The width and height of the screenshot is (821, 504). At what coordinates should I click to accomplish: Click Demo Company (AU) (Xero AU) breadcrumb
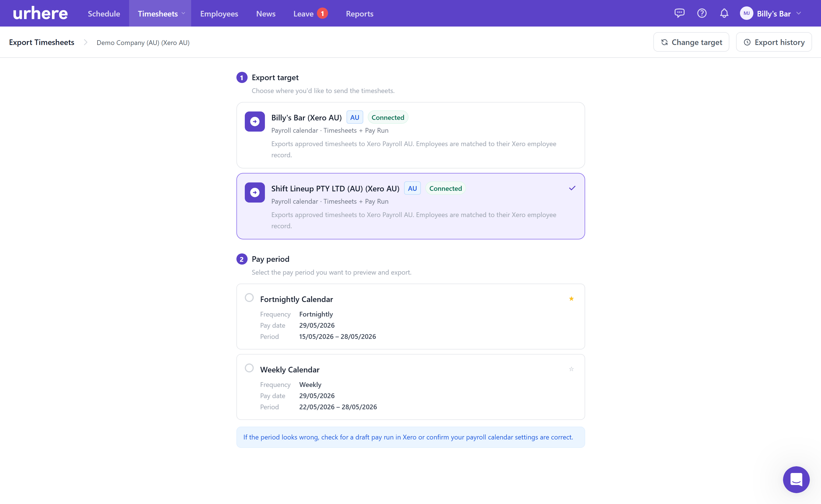[143, 43]
